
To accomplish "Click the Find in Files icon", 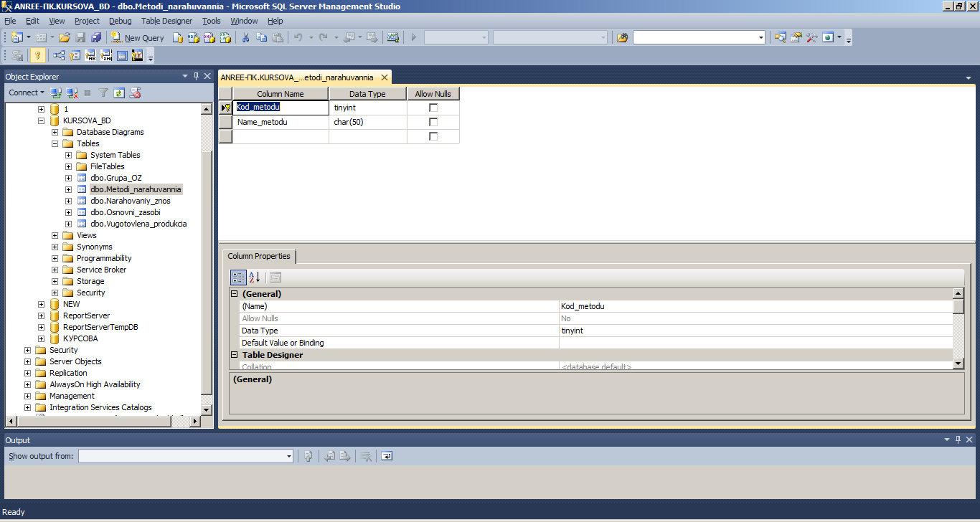I will click(x=622, y=37).
